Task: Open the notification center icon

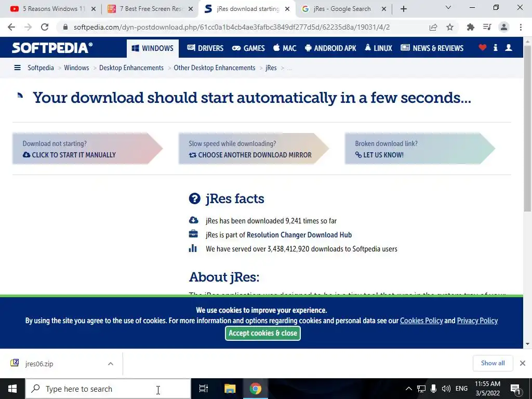Action: click(x=516, y=389)
